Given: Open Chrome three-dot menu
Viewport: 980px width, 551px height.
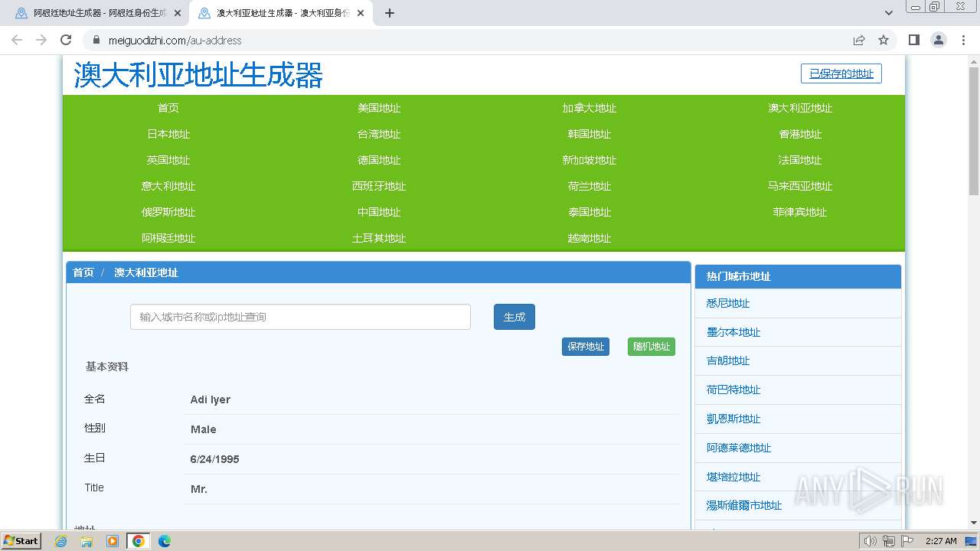Looking at the screenshot, I should click(963, 40).
